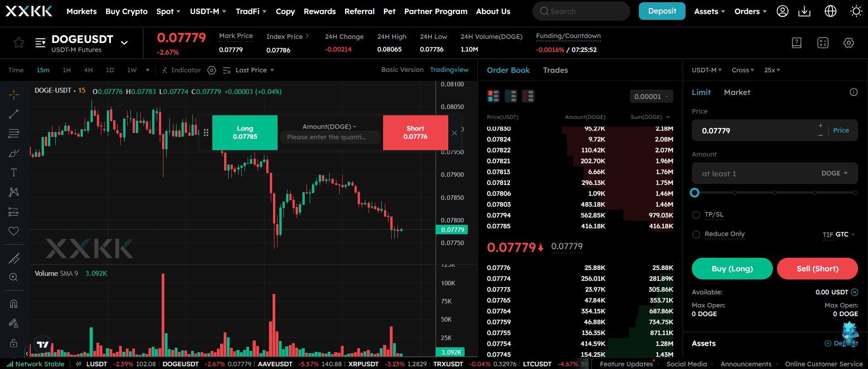Show combined bids and asks book view
868x369 pixels.
[493, 96]
